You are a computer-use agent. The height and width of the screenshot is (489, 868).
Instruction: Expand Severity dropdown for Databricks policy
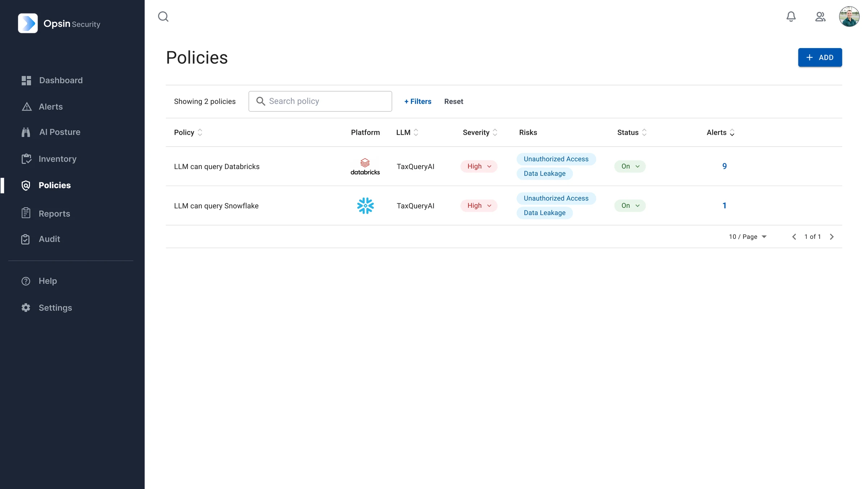pyautogui.click(x=479, y=166)
